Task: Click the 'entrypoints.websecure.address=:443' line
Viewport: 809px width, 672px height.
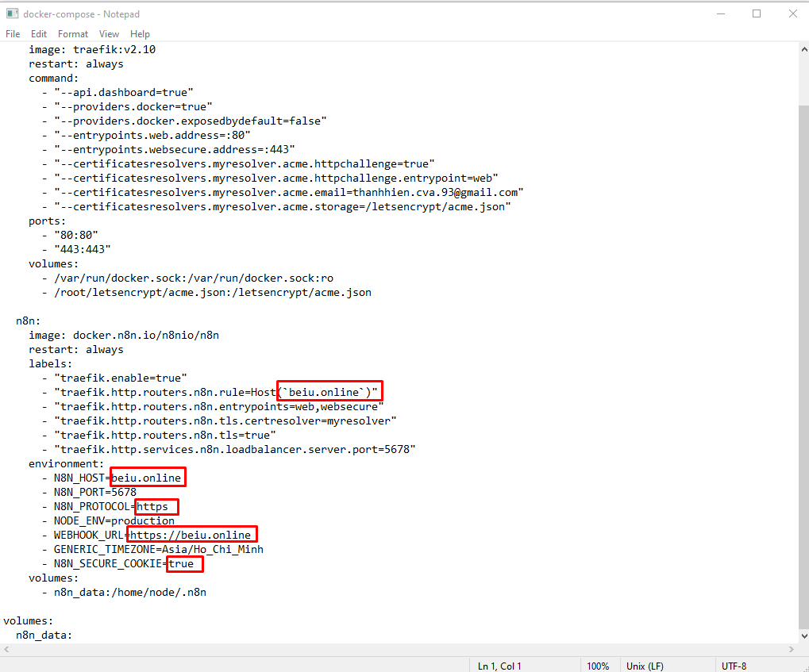Action: 168,150
